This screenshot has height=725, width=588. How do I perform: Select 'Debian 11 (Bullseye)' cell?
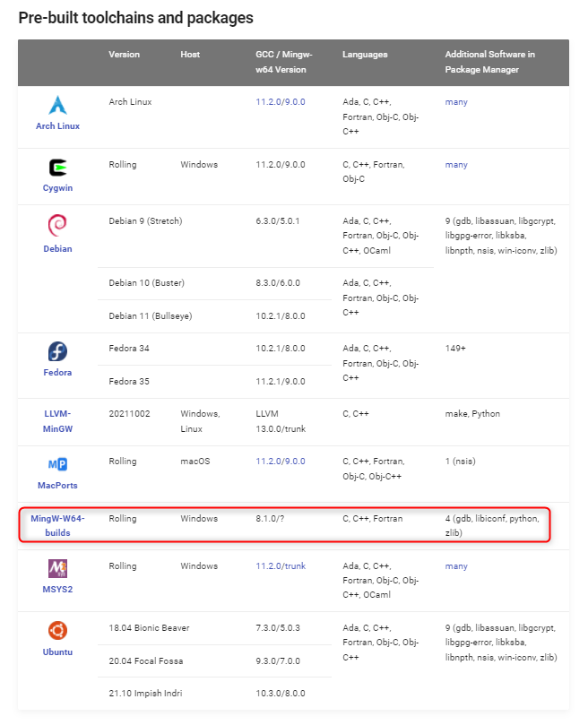point(151,315)
